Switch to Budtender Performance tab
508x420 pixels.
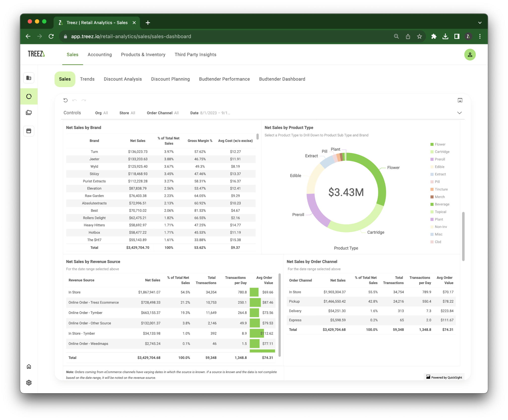[x=224, y=79]
